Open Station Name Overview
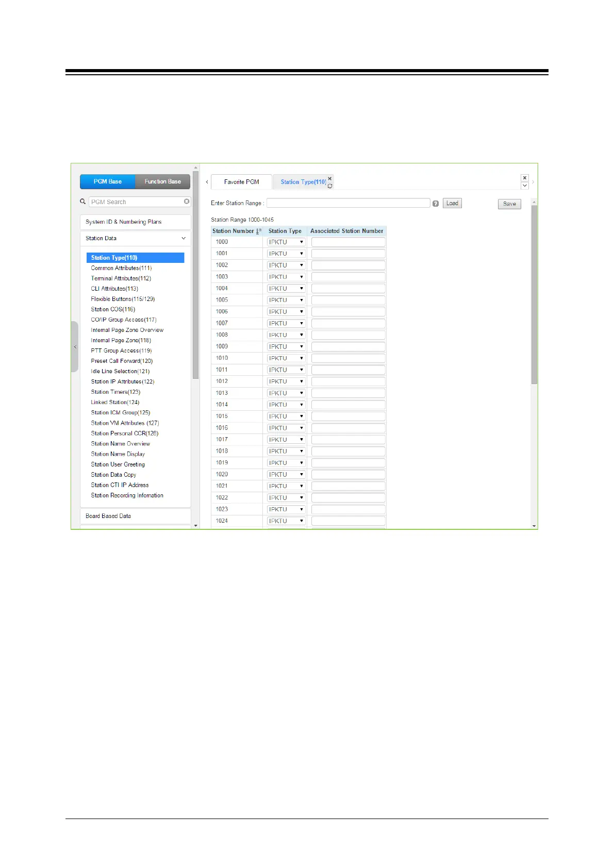614x868 pixels. (x=121, y=444)
